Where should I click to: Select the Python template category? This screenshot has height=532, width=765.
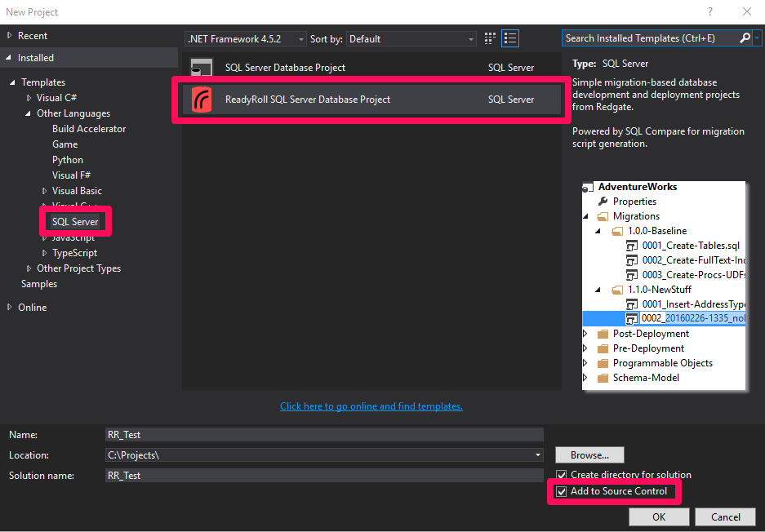(67, 160)
